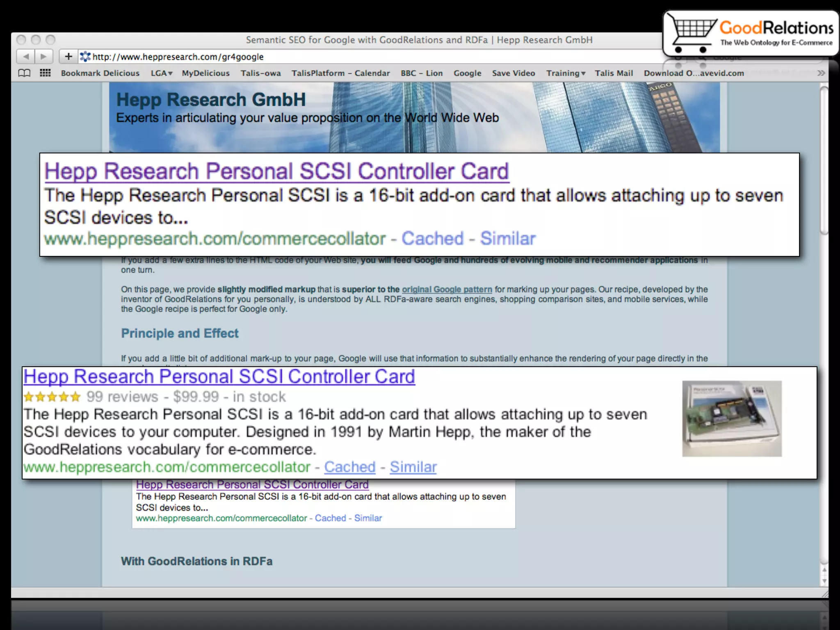Open the TalisPlatform - Calendar bookmark
Screen dimensions: 840x630
click(340, 73)
